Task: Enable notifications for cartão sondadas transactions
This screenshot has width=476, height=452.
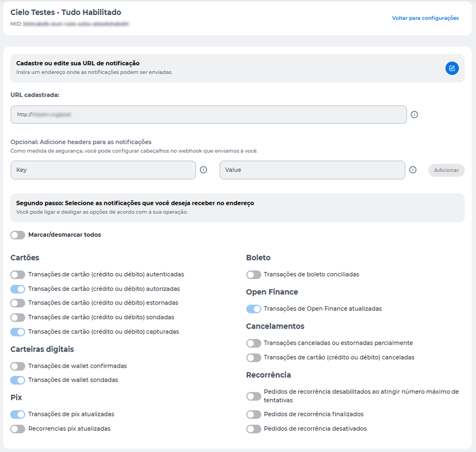Action: [x=18, y=317]
